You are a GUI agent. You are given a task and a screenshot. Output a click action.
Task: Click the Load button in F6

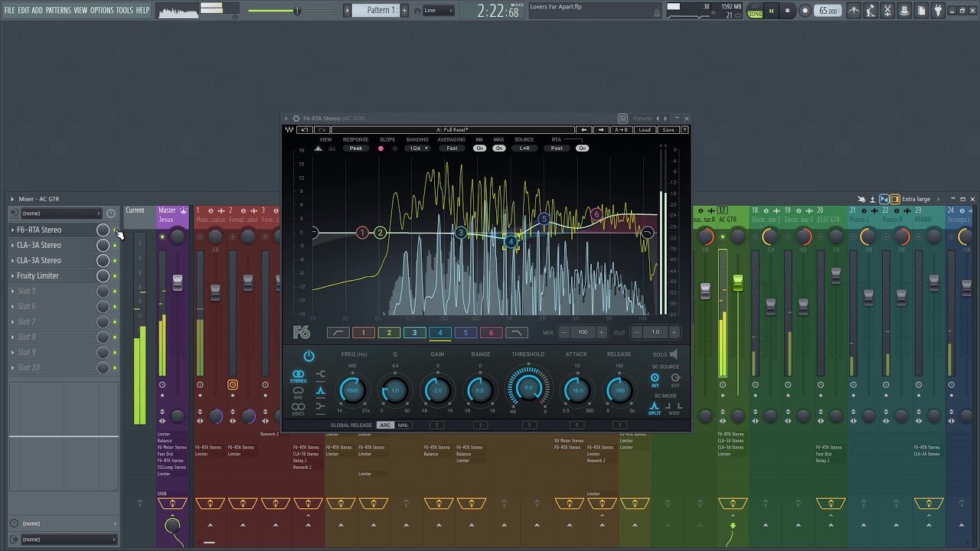[645, 130]
